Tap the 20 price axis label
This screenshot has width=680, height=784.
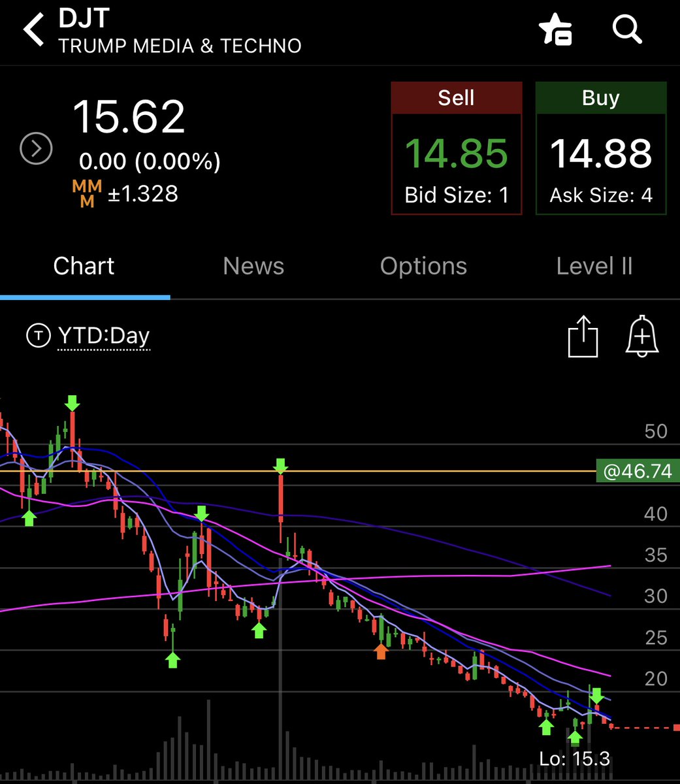tap(656, 679)
